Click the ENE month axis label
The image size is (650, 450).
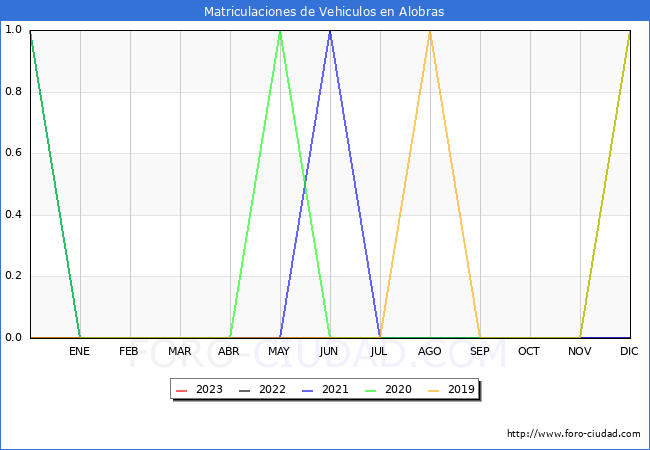pyautogui.click(x=79, y=351)
